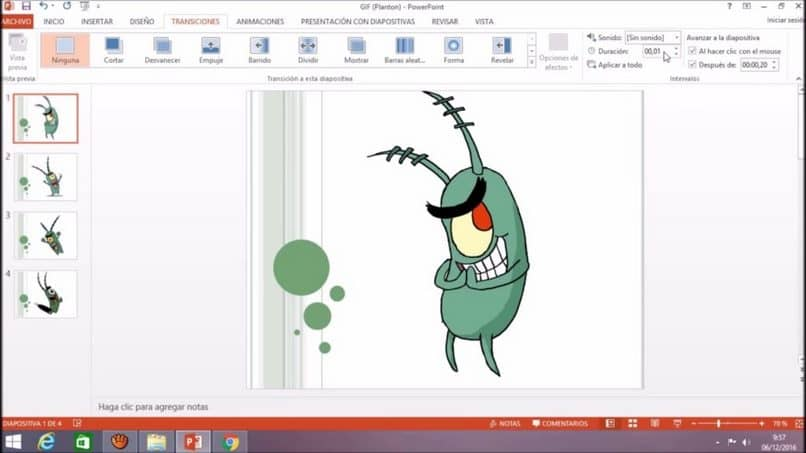Apply the Barras aleatorias transition
This screenshot has width=806, height=453.
(405, 50)
